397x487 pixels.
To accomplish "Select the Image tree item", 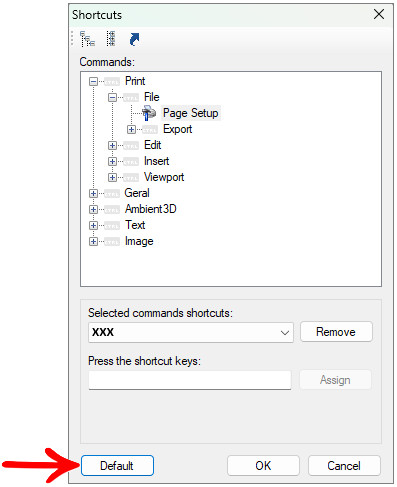I will [139, 241].
